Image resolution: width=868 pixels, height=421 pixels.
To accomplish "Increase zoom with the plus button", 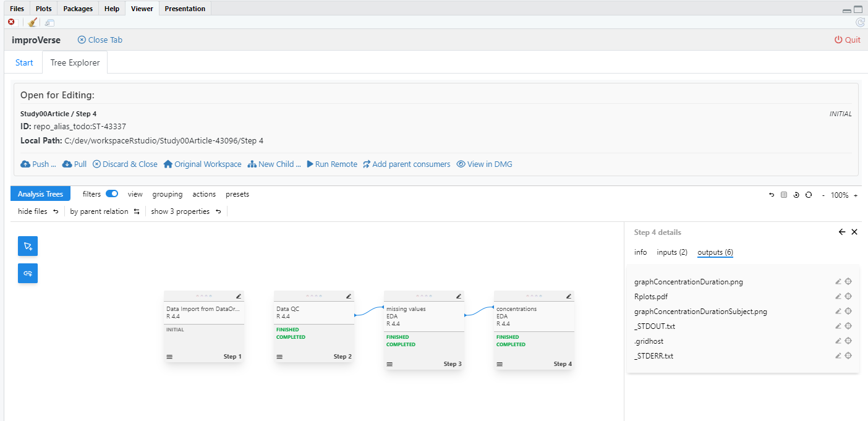I will click(856, 195).
